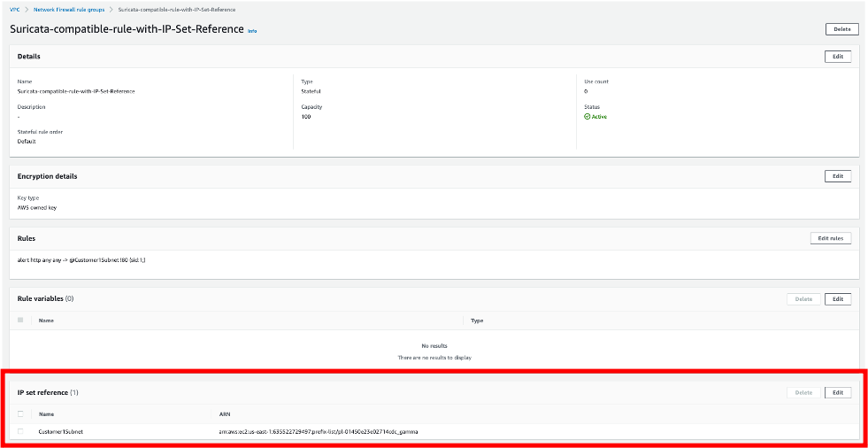Viewport: 868px width, 448px height.
Task: Click the rule group name value in Details
Action: click(x=76, y=91)
